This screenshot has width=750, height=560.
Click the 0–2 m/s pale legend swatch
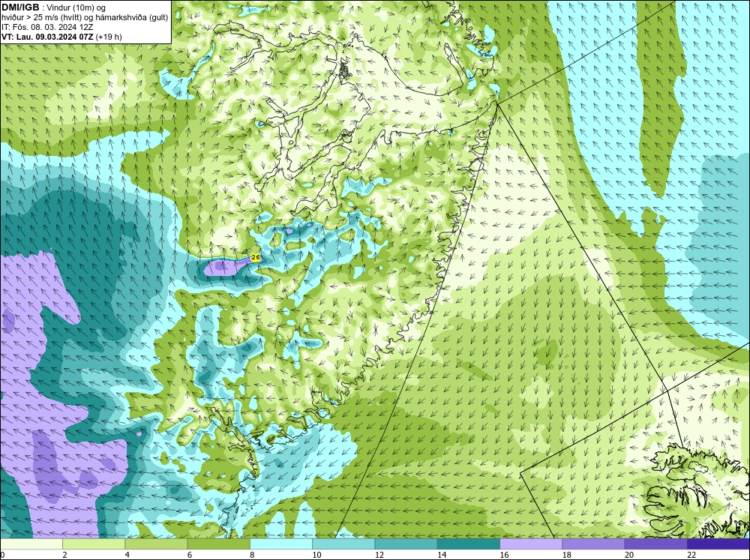tap(31, 544)
